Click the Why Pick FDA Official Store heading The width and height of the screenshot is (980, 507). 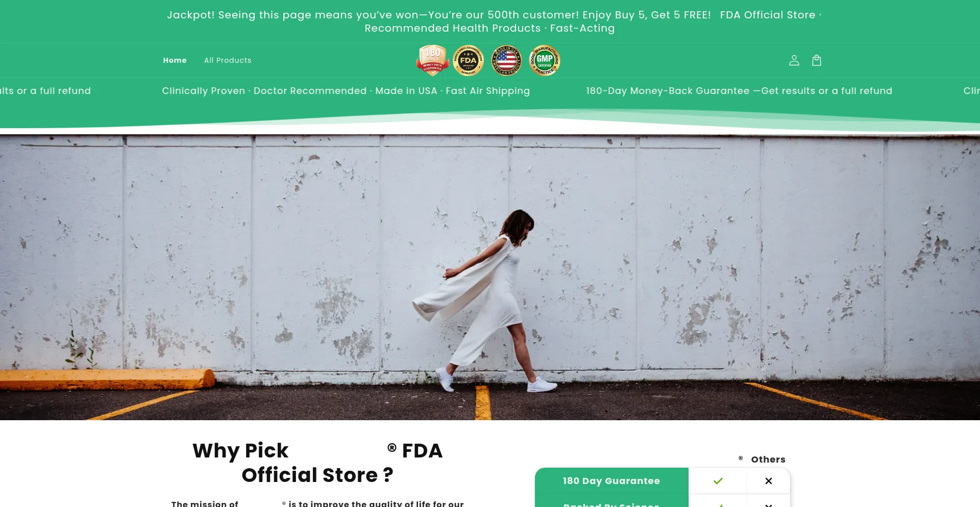317,463
